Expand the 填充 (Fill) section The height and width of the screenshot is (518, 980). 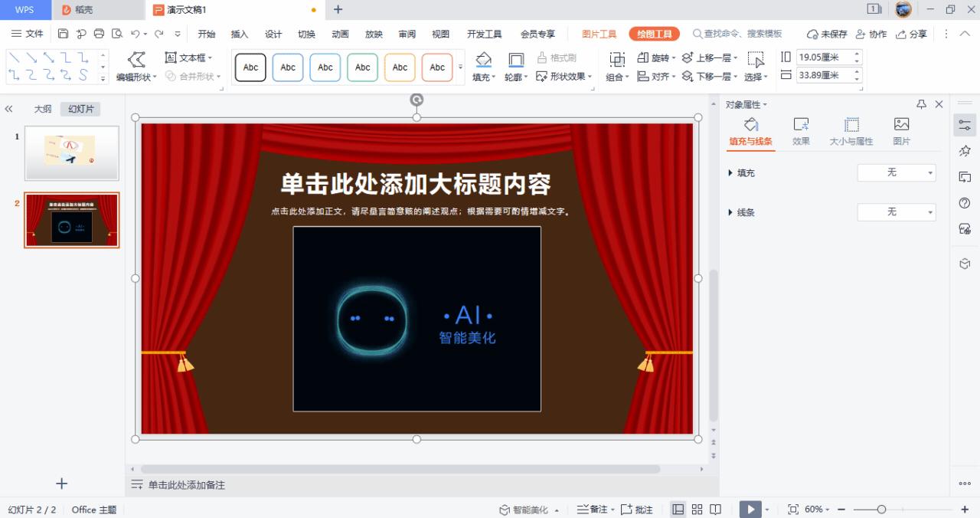745,172
